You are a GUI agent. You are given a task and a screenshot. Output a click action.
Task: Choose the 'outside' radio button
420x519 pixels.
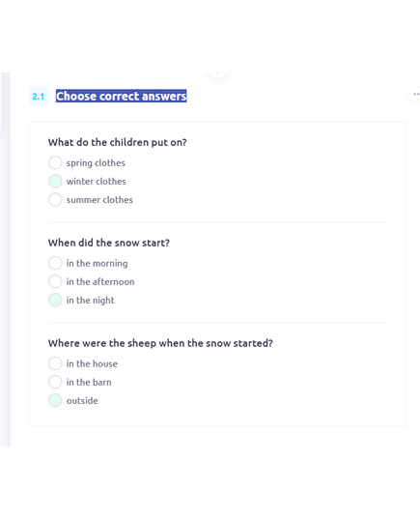pyautogui.click(x=55, y=400)
